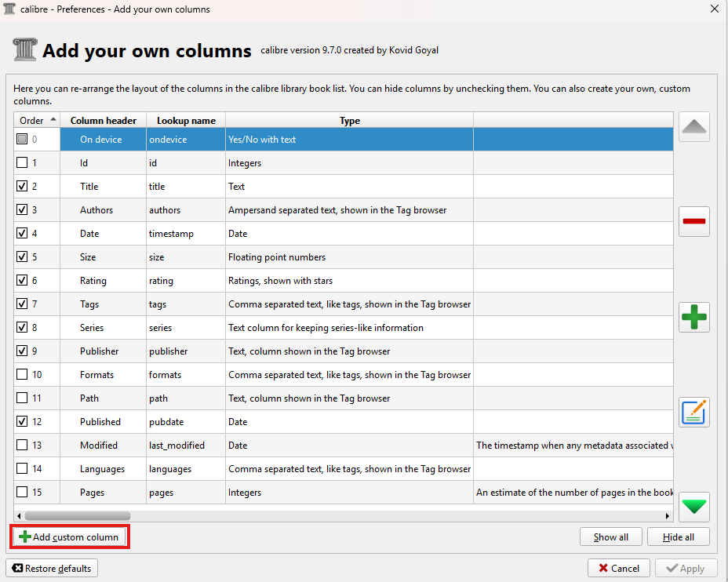Uncheck the Date timestamp column checkbox
Image resolution: width=728 pixels, height=582 pixels.
point(22,233)
